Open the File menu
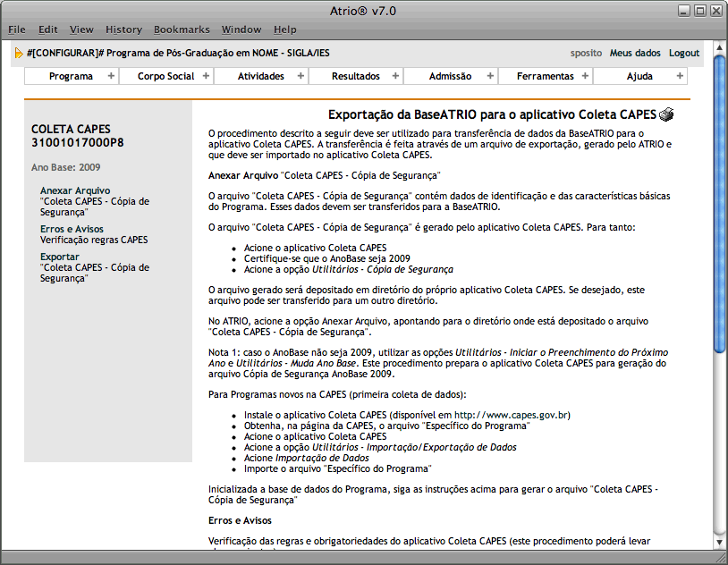The width and height of the screenshot is (728, 565). click(17, 30)
